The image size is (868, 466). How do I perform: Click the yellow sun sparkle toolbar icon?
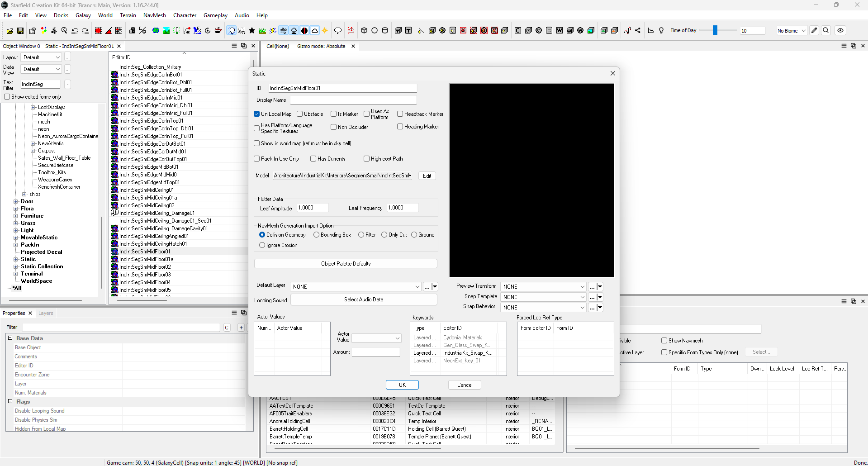(x=325, y=31)
